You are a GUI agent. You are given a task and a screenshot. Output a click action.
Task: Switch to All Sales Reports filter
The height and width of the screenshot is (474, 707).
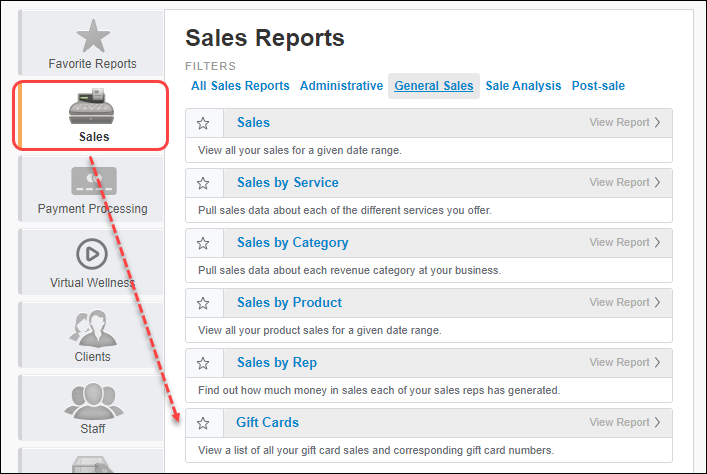pos(240,86)
